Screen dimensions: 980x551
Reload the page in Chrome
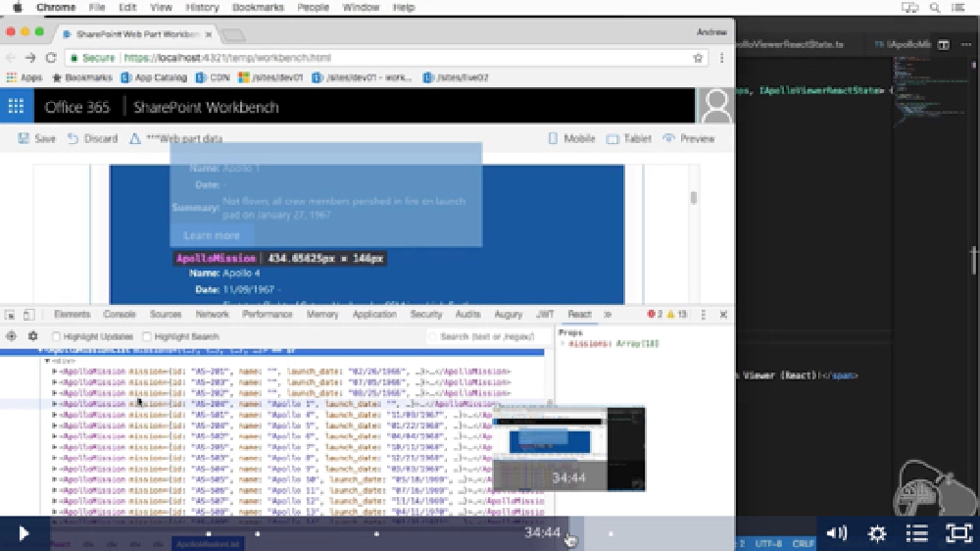click(51, 58)
